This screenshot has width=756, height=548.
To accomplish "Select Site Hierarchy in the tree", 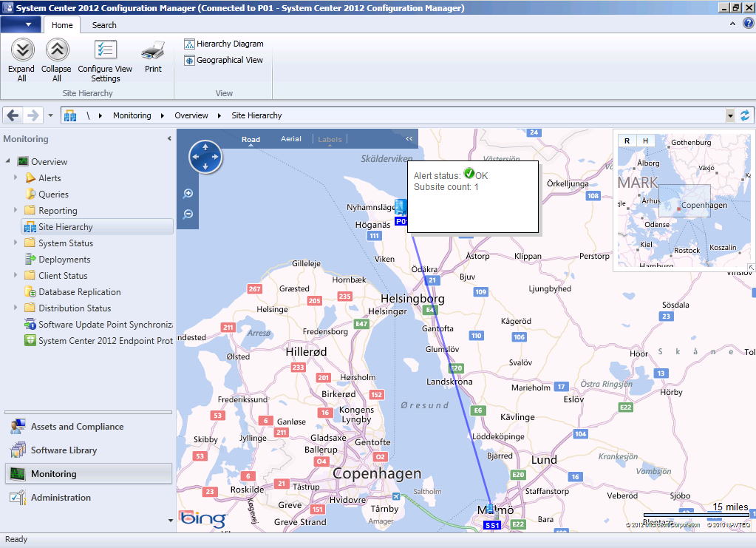I will click(x=98, y=227).
